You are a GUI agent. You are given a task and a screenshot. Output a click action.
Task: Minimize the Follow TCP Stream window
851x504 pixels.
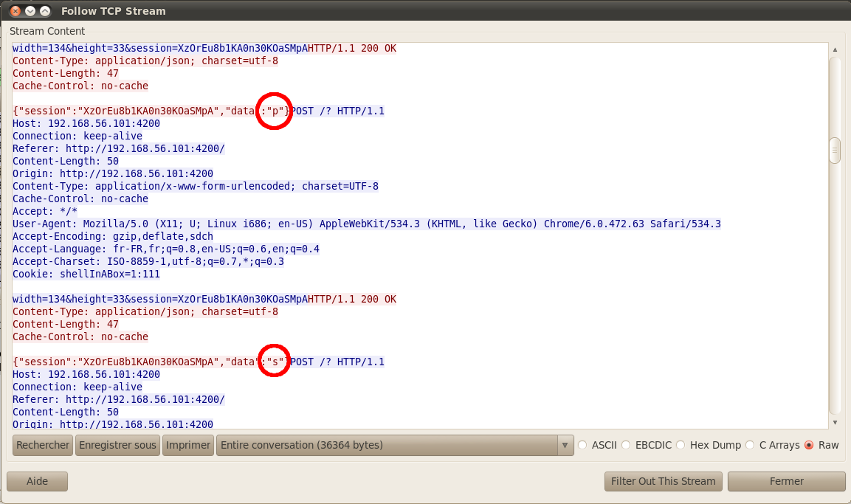(x=30, y=11)
